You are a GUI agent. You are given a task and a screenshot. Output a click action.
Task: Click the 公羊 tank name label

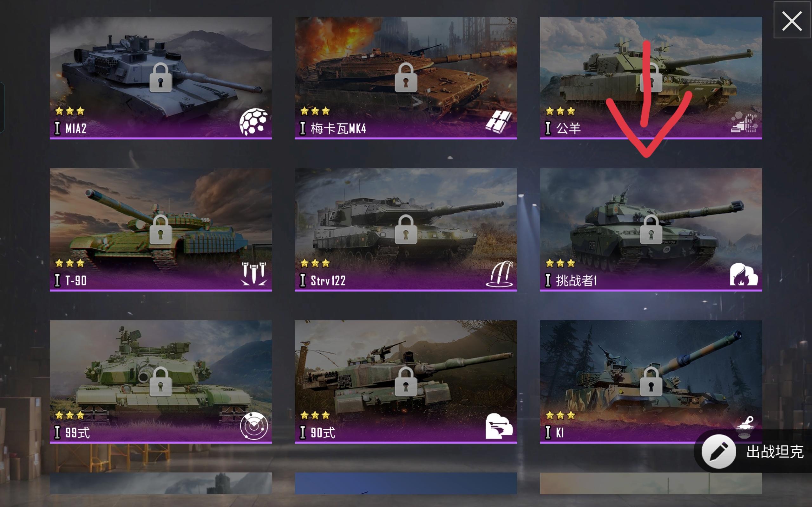click(x=568, y=128)
